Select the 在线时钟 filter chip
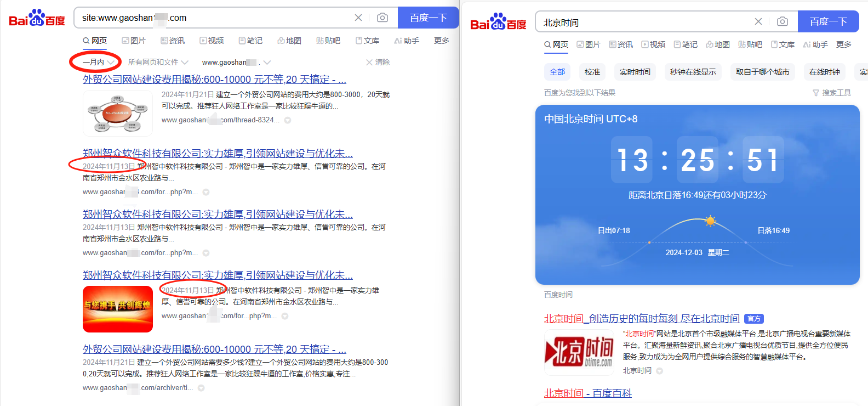Screen dimensions: 868x406 point(825,72)
